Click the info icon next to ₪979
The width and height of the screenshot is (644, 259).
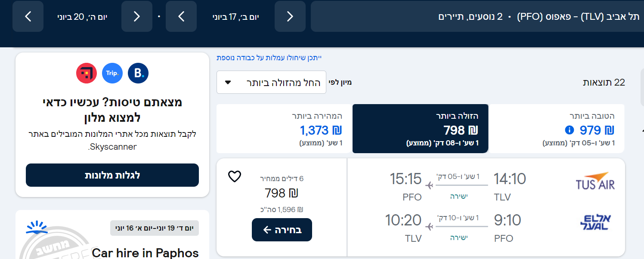[x=569, y=130]
